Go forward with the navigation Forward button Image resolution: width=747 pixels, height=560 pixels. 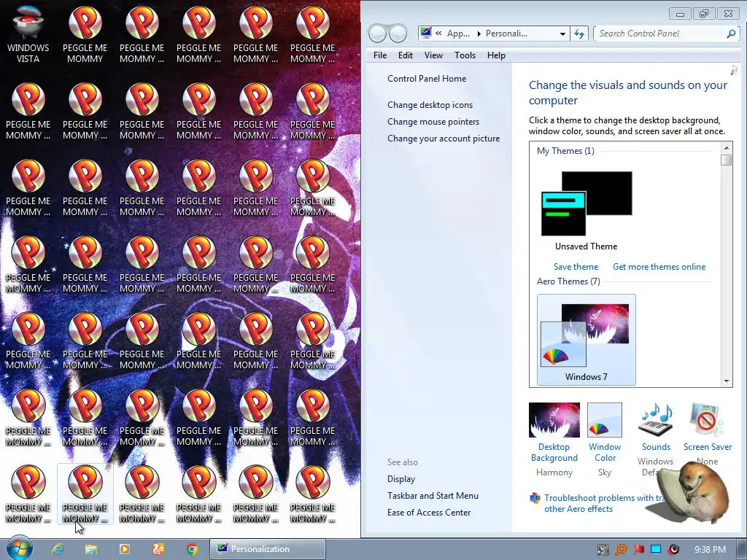[398, 34]
